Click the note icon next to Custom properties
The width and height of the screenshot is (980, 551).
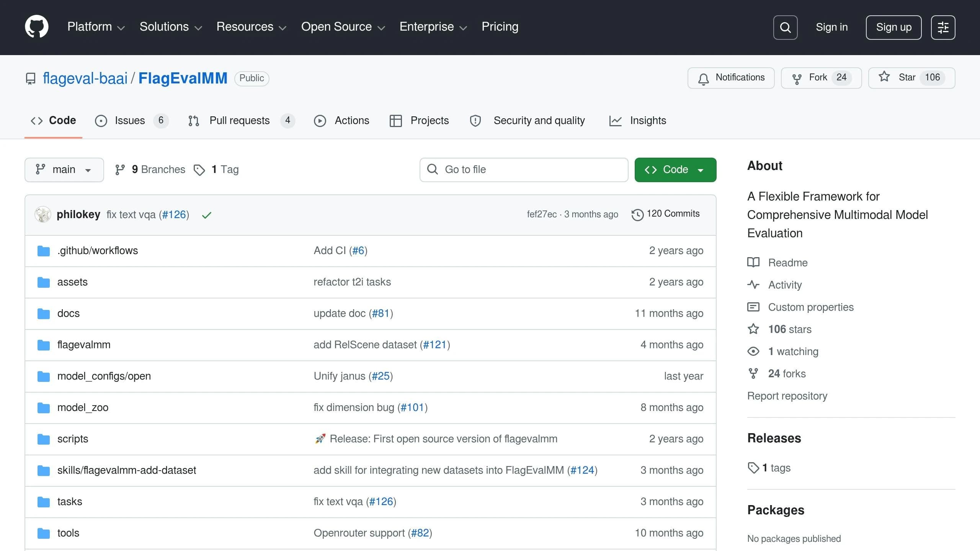click(x=753, y=307)
